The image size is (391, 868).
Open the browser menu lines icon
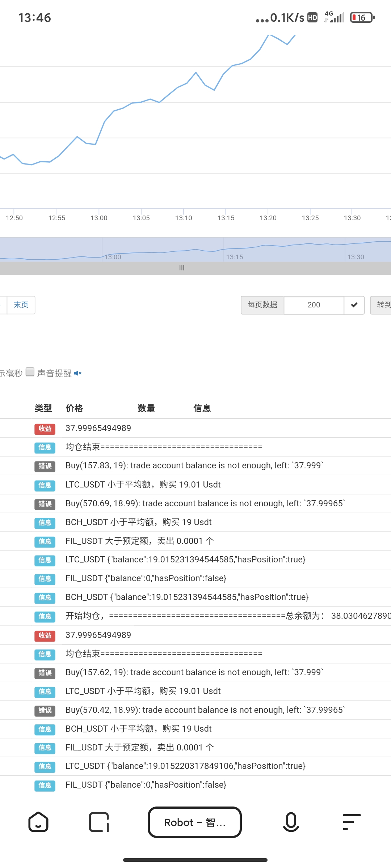click(x=352, y=822)
